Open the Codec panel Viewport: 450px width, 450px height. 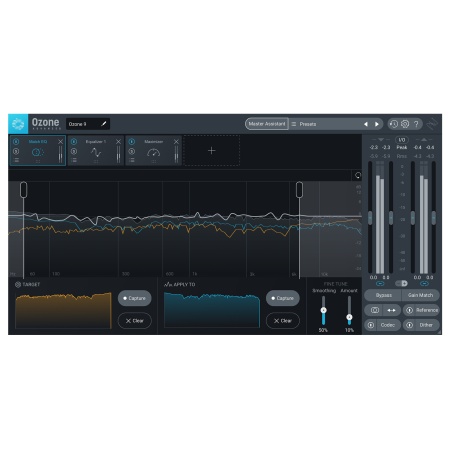pos(388,325)
